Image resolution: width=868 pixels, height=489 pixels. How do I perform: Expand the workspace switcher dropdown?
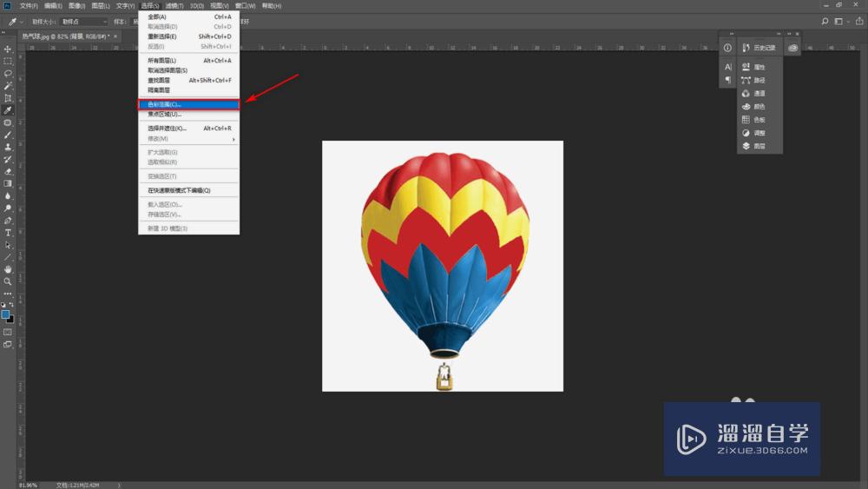841,21
